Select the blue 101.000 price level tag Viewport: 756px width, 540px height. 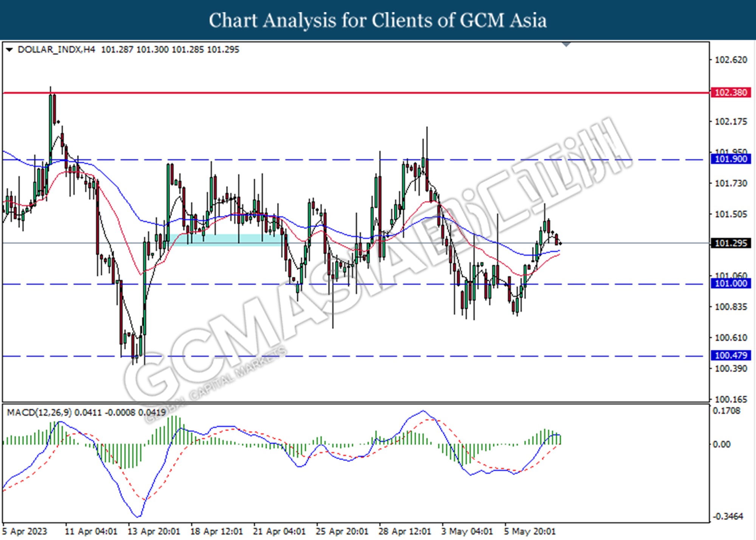coord(731,284)
